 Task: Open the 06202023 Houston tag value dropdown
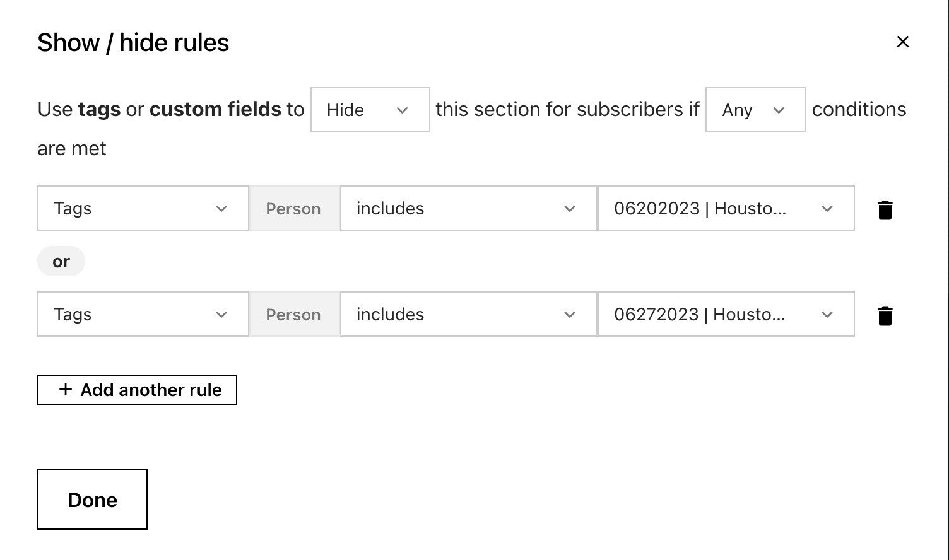726,209
